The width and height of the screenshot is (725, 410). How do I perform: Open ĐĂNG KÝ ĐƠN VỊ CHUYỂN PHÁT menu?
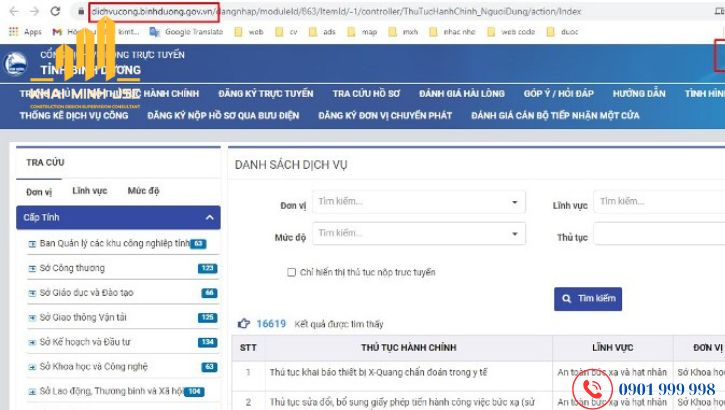pyautogui.click(x=385, y=116)
